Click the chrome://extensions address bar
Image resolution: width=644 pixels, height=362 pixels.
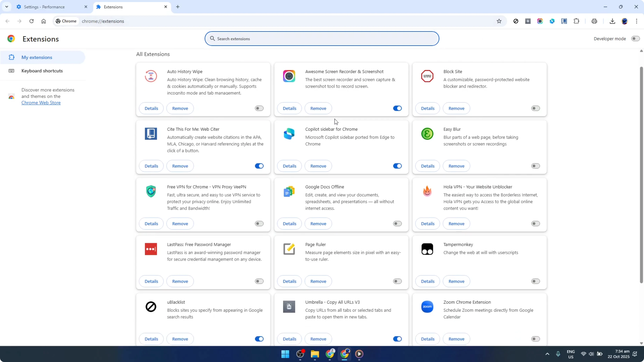coord(280,21)
